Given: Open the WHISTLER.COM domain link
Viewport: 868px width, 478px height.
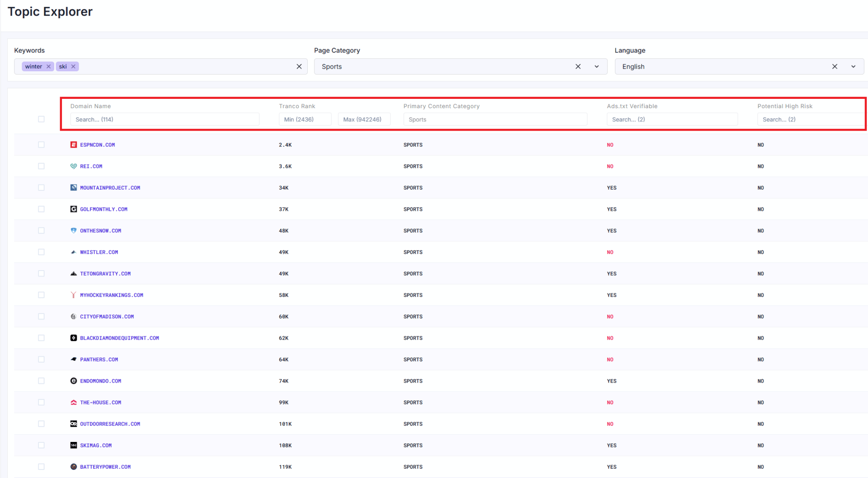Looking at the screenshot, I should (99, 252).
